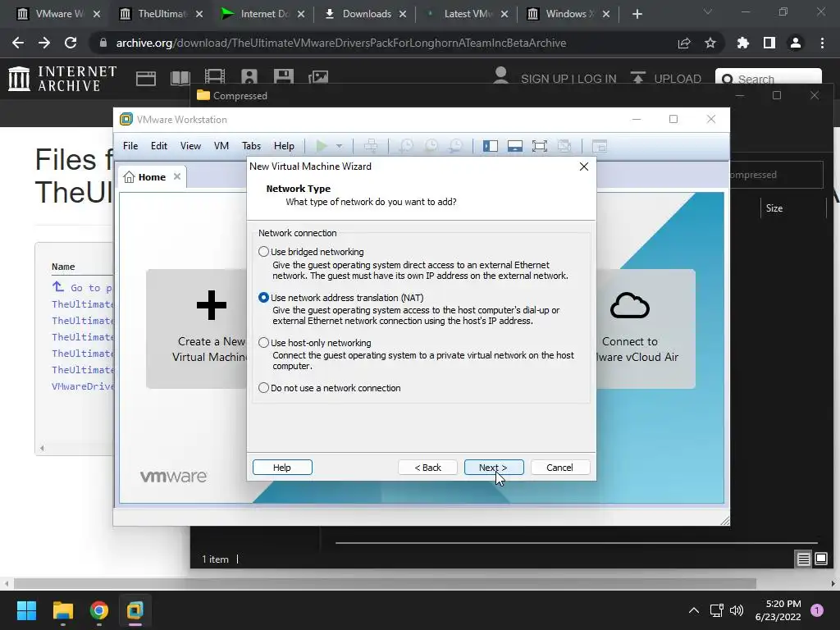Click Cancel button in wizard
The width and height of the screenshot is (840, 630).
coord(559,467)
